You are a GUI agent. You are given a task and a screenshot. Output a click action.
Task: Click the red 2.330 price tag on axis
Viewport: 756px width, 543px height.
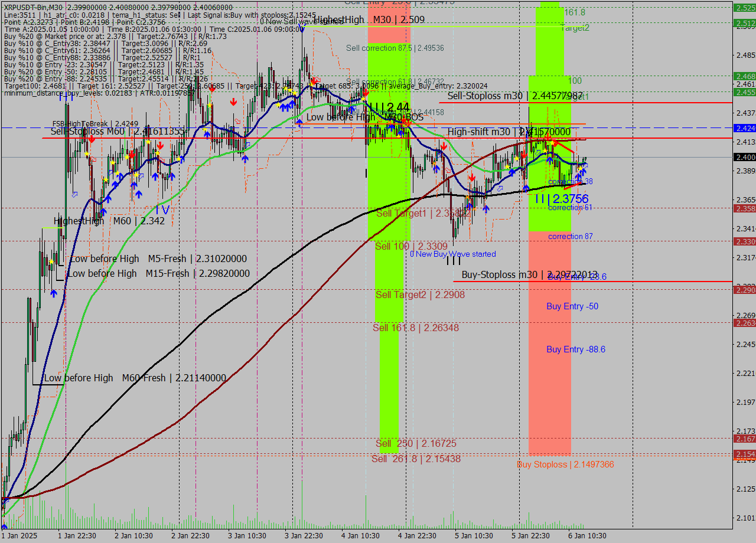tap(744, 241)
